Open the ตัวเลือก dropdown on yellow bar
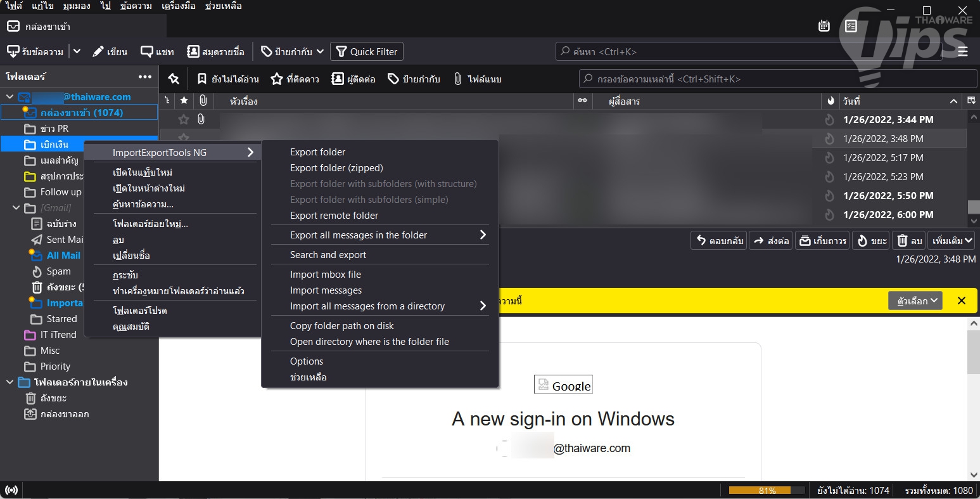 point(915,301)
